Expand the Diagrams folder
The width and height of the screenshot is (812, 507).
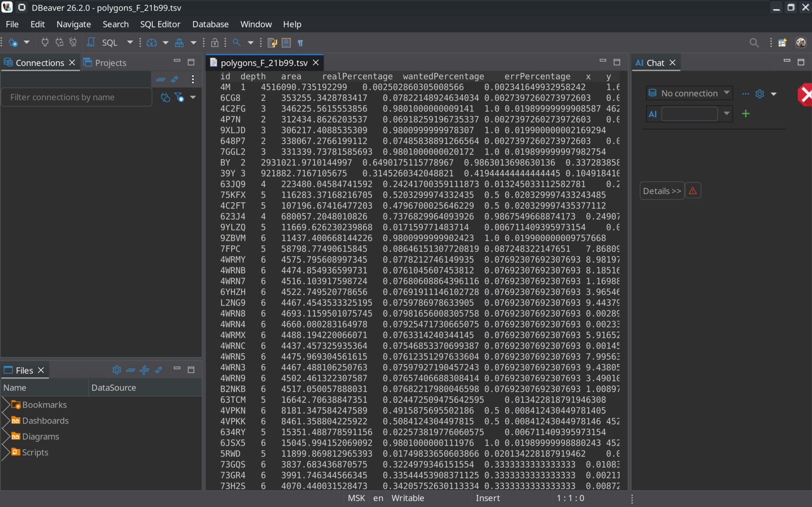tap(6, 437)
